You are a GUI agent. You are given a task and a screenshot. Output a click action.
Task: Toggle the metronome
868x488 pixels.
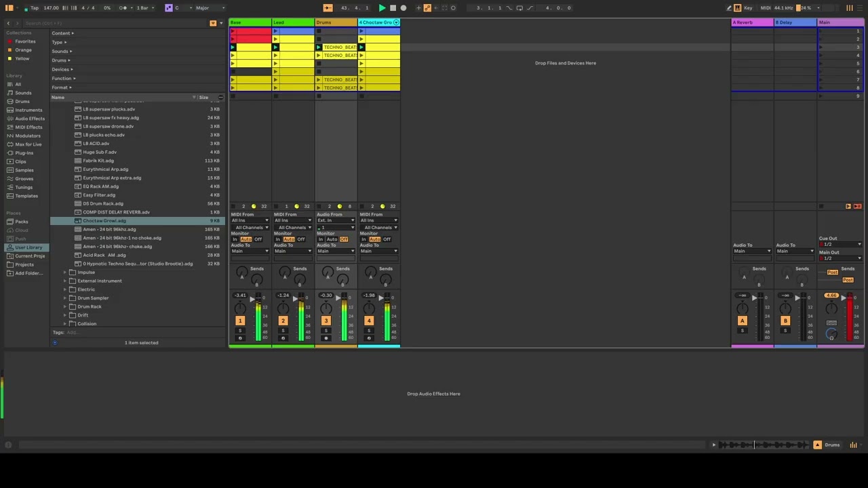click(123, 8)
